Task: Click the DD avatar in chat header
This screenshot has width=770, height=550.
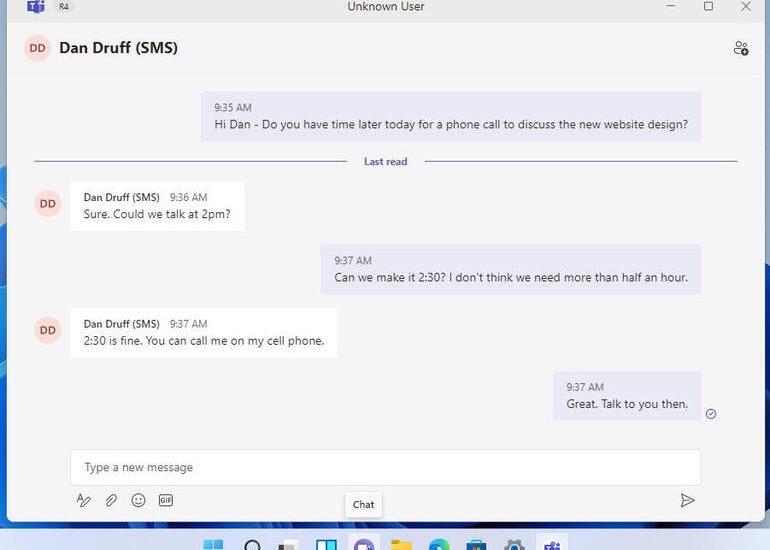Action: (37, 48)
